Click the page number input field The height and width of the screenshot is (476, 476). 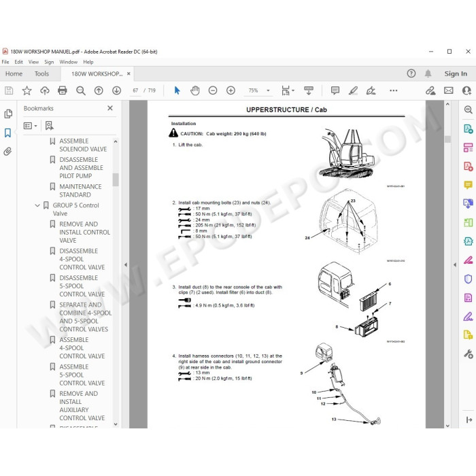pos(135,90)
